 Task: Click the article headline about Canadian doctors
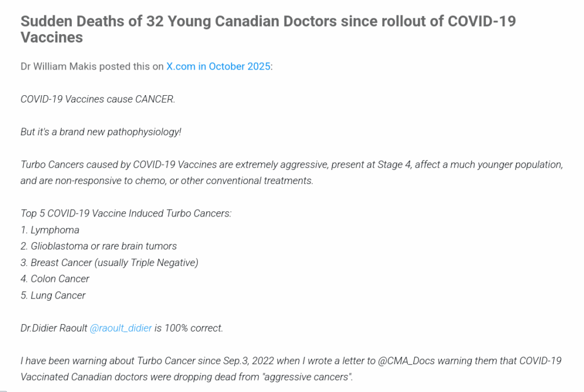tap(268, 29)
